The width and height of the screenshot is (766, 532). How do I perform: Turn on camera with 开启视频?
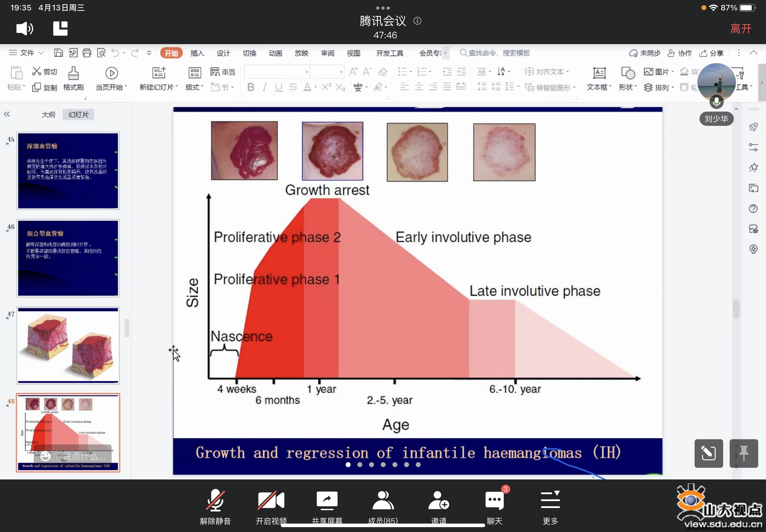tap(271, 500)
